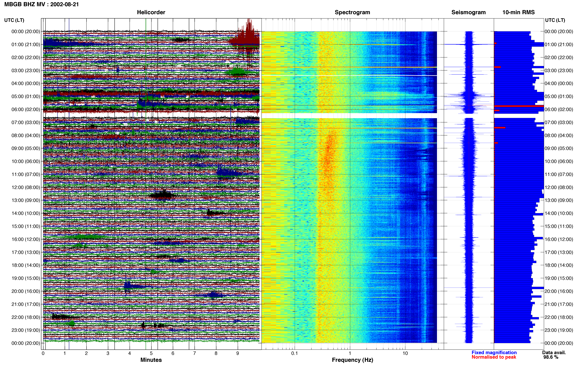Click RMS-side time label 20:00 (16:00)
This screenshot has height=368, width=588.
click(x=559, y=291)
